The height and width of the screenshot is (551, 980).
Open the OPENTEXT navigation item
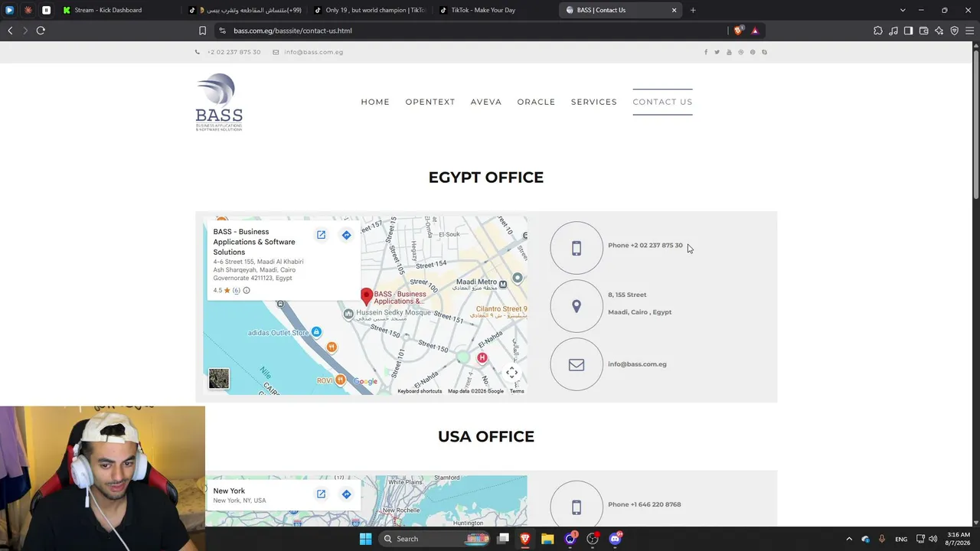pyautogui.click(x=430, y=102)
